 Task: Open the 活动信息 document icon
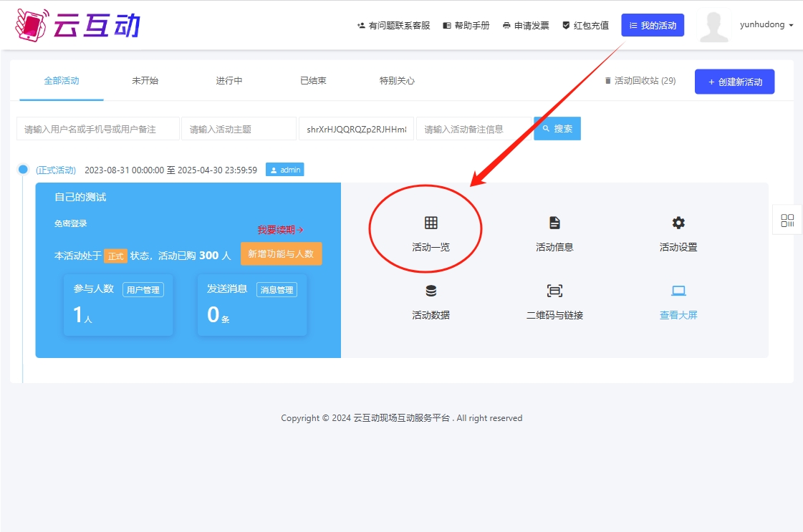pos(554,223)
